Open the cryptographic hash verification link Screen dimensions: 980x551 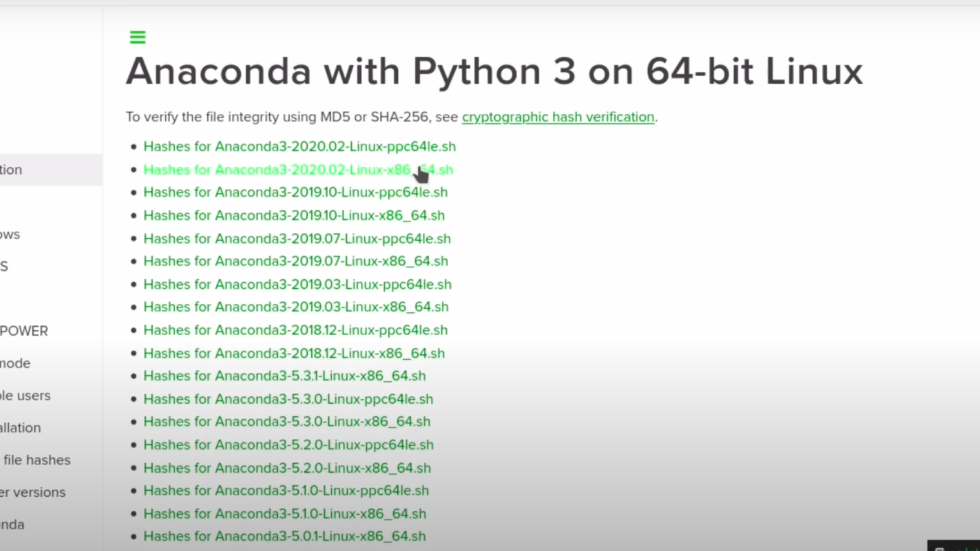pos(558,117)
